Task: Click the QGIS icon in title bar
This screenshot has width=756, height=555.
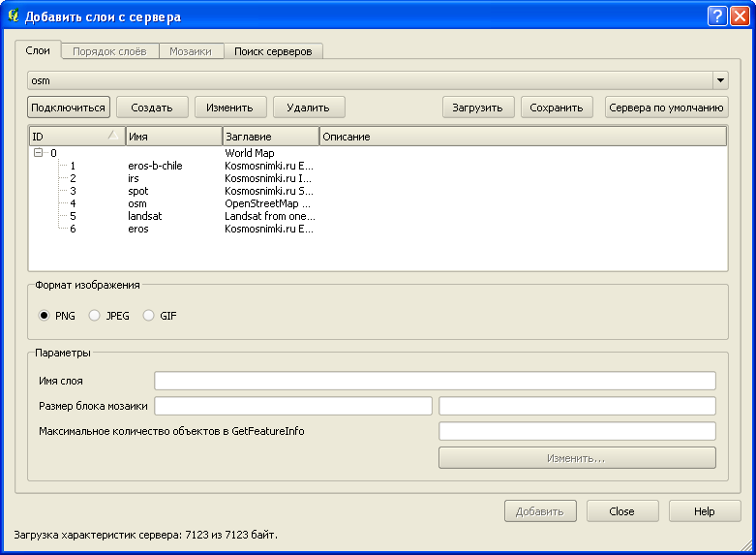Action: click(x=13, y=15)
